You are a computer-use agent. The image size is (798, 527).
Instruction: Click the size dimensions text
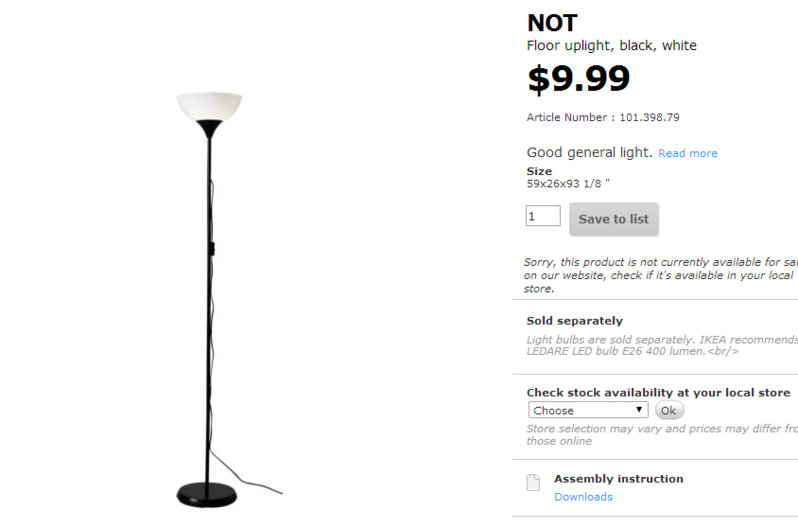tap(568, 184)
